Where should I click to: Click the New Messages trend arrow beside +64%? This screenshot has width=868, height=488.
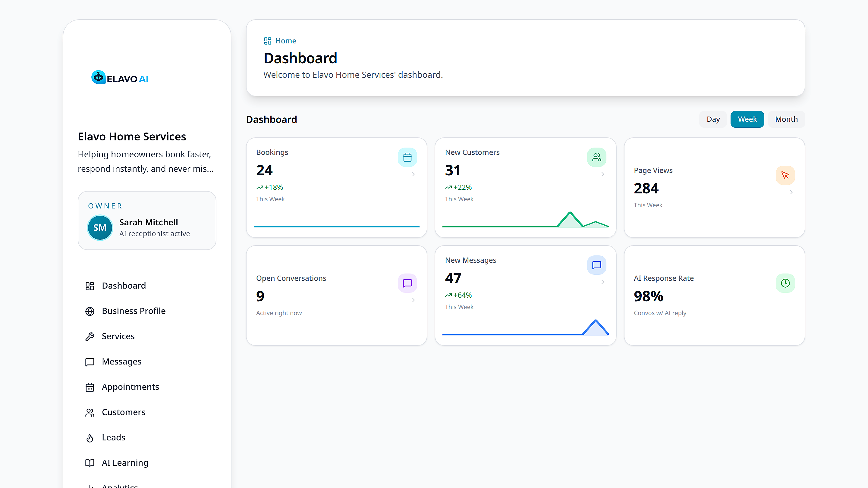pyautogui.click(x=448, y=295)
